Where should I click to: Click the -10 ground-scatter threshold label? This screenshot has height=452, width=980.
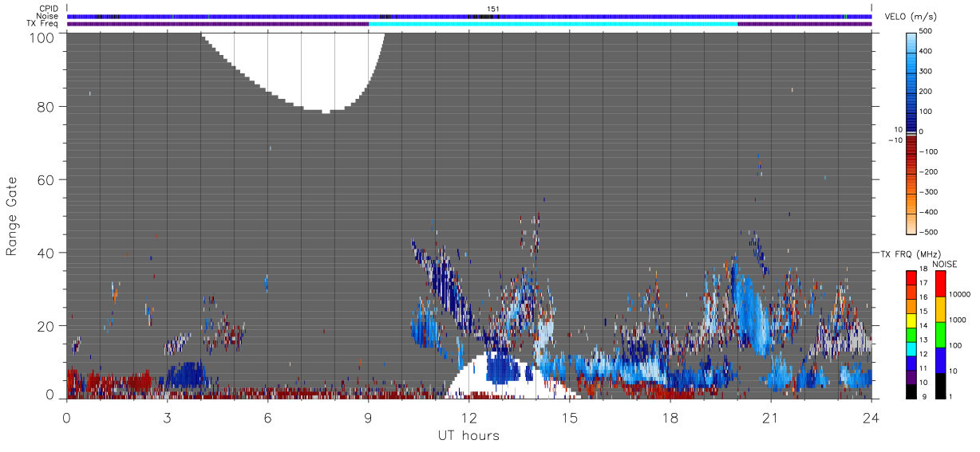pos(895,140)
